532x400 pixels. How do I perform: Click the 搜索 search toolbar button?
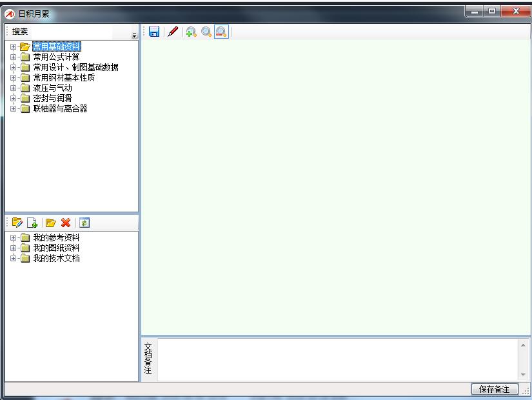click(20, 32)
